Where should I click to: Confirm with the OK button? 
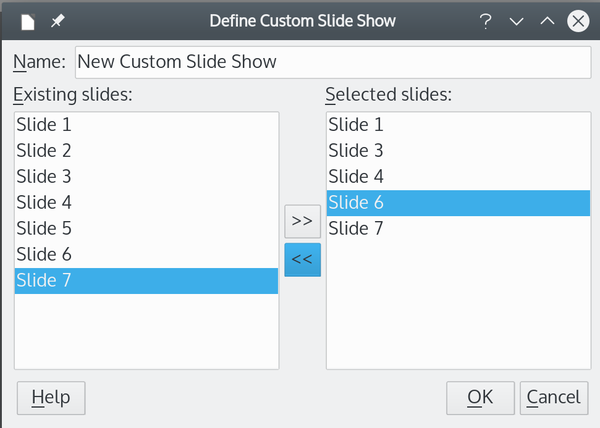coord(480,398)
